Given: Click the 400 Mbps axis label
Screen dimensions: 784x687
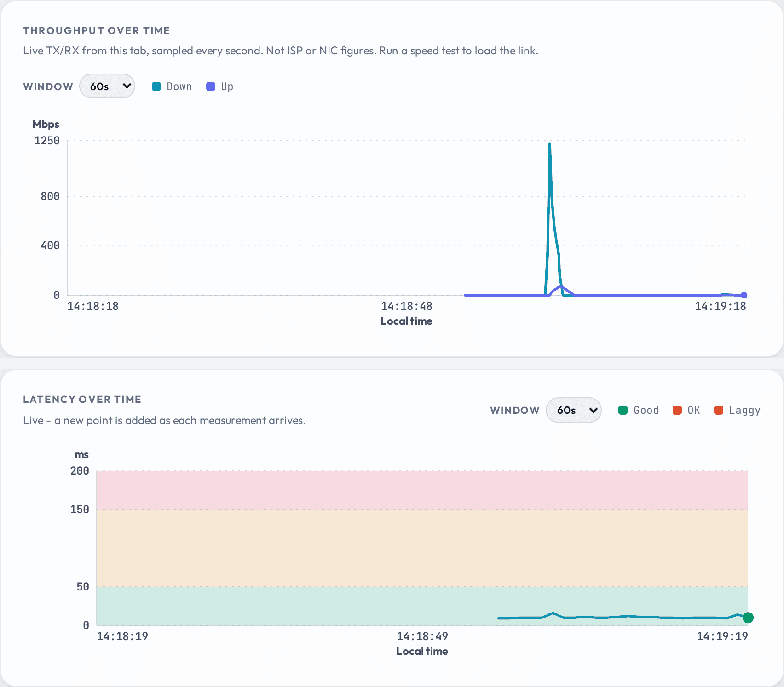Looking at the screenshot, I should pyautogui.click(x=50, y=246).
